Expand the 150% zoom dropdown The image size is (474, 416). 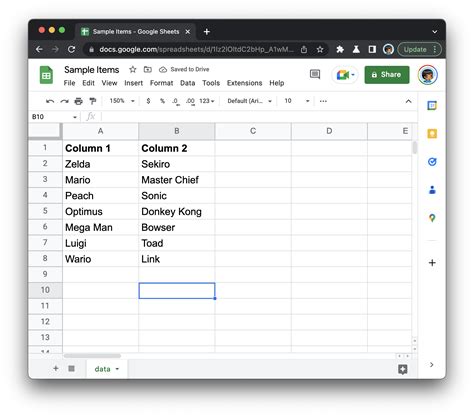(x=122, y=101)
